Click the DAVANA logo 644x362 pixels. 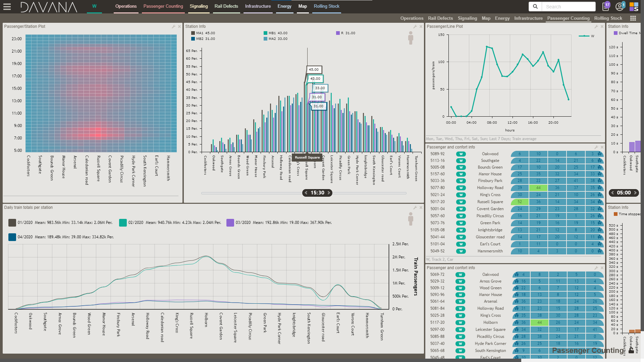click(x=49, y=7)
